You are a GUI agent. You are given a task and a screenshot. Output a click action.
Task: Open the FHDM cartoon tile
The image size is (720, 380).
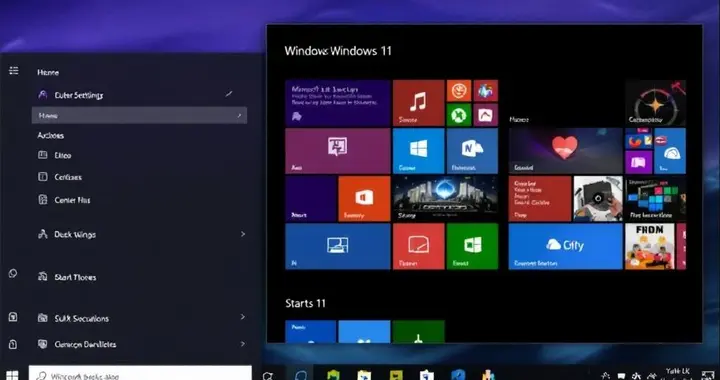tap(650, 246)
